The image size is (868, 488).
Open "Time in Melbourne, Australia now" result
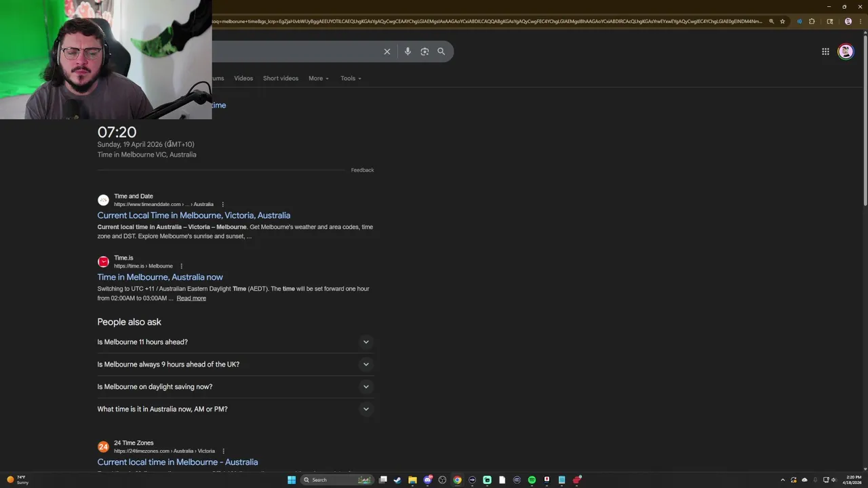[160, 277]
